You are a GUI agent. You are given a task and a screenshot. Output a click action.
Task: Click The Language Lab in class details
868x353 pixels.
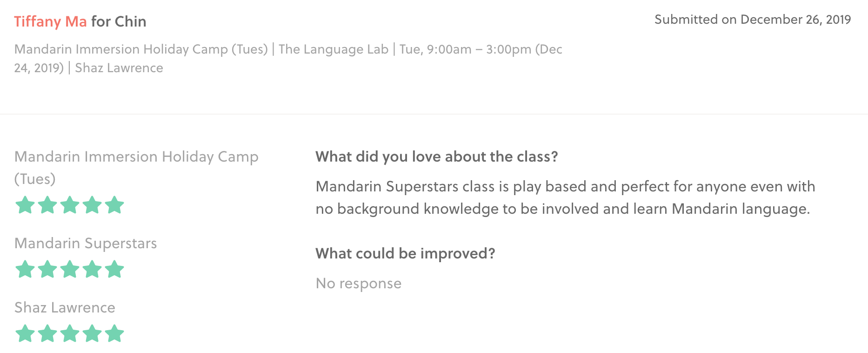tap(334, 49)
